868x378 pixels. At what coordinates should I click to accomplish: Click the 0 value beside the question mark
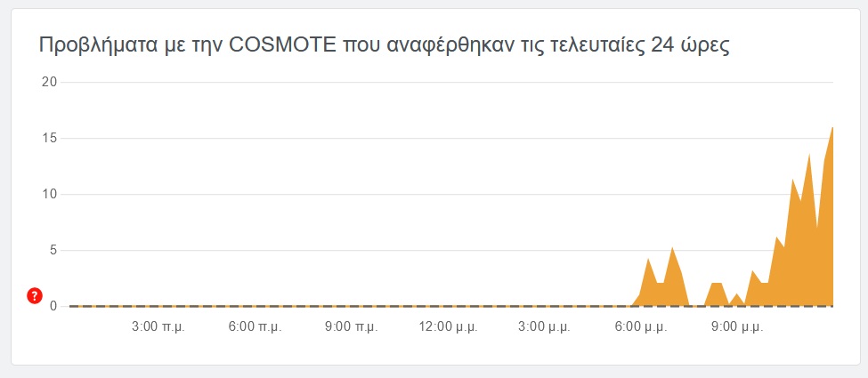[53, 306]
